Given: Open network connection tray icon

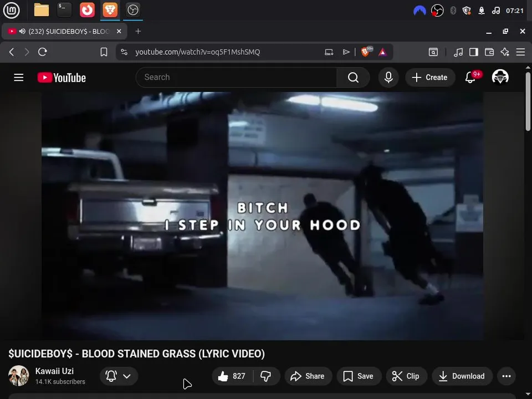Looking at the screenshot, I should (x=482, y=11).
